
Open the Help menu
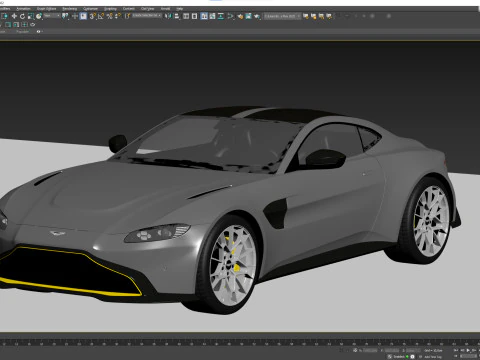click(x=180, y=9)
